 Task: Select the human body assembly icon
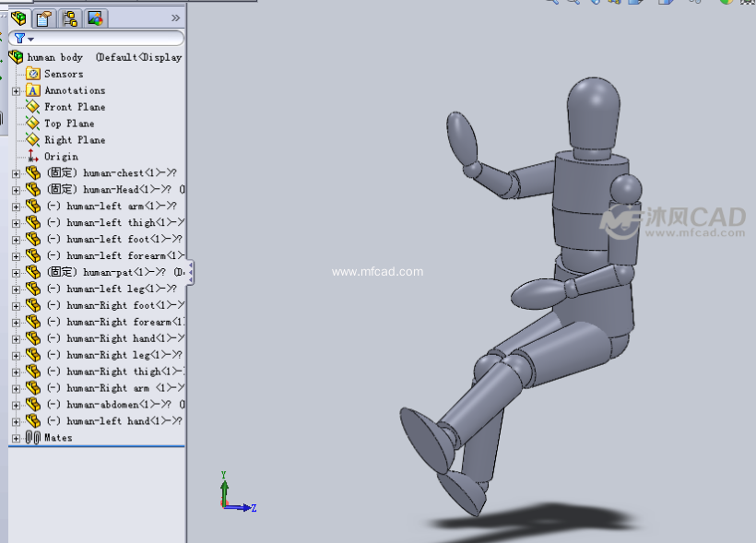click(16, 57)
